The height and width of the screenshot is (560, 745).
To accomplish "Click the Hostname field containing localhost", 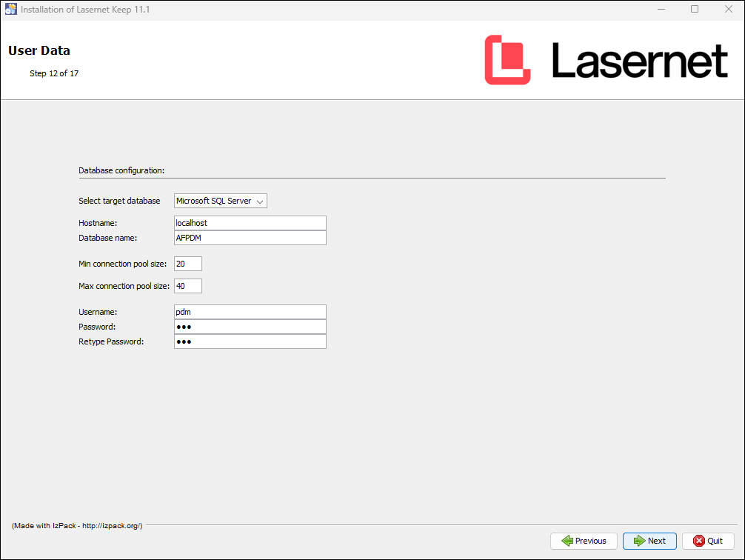I will [x=250, y=223].
